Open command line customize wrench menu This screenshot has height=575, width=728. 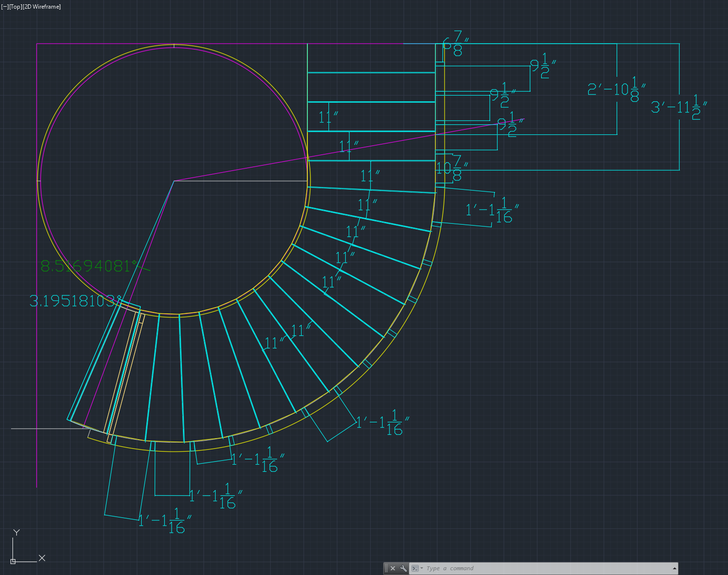pyautogui.click(x=403, y=568)
